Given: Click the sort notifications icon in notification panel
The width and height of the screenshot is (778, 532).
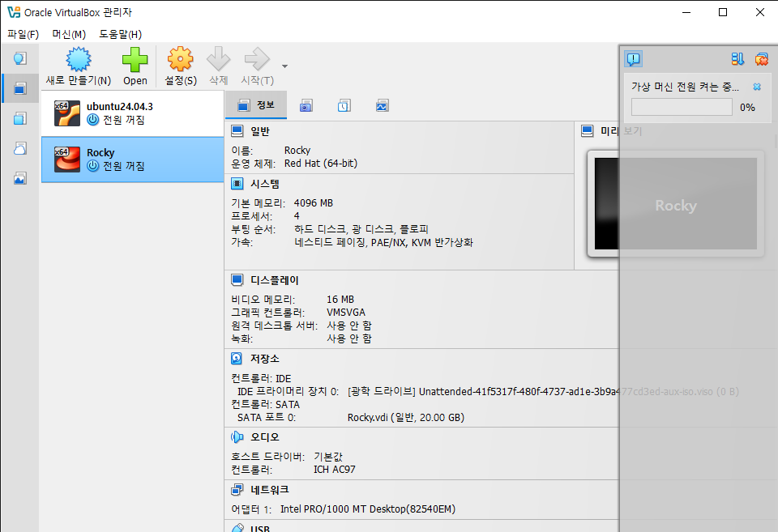Looking at the screenshot, I should pos(737,59).
